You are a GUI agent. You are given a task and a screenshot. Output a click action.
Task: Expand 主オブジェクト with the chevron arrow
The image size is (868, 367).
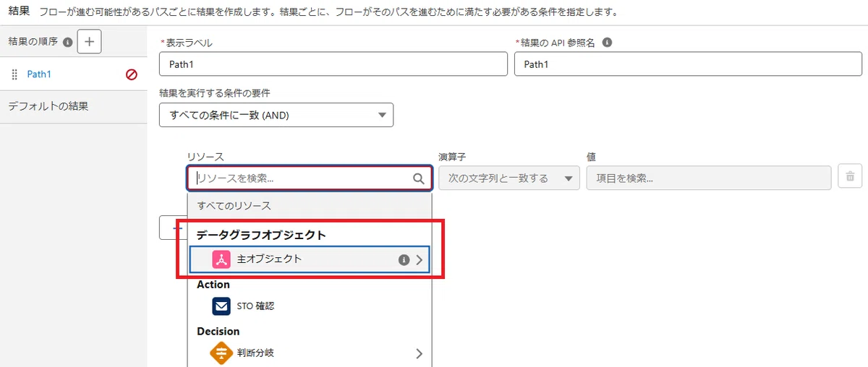tap(419, 260)
